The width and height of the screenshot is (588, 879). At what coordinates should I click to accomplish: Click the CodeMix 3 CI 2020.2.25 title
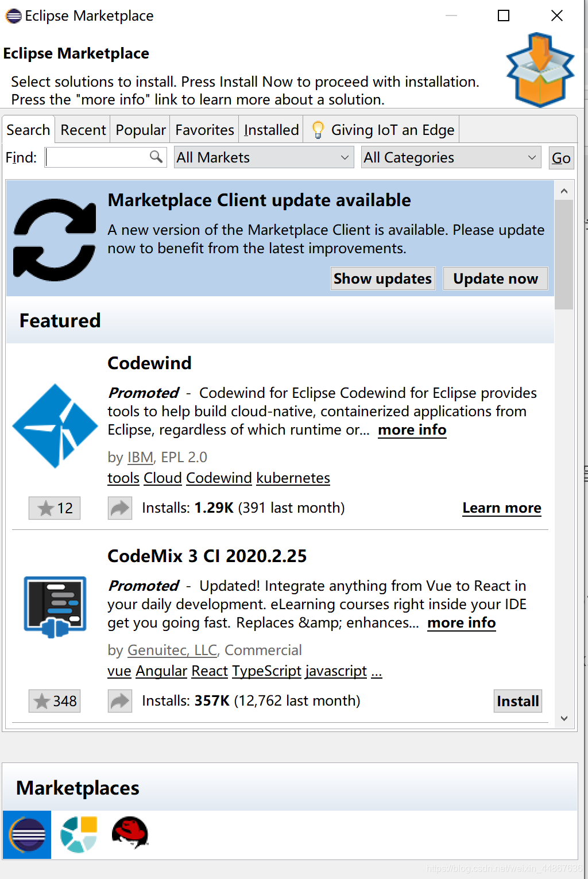pyautogui.click(x=207, y=556)
